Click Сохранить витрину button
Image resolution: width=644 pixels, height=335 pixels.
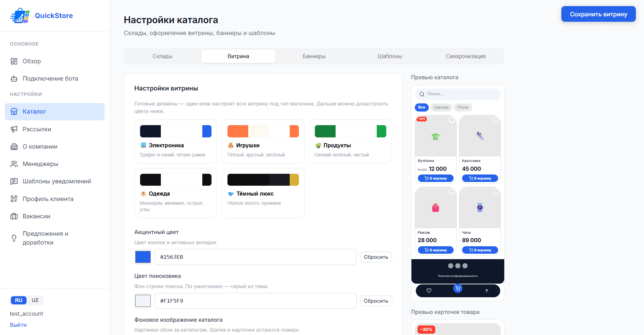pyautogui.click(x=598, y=14)
